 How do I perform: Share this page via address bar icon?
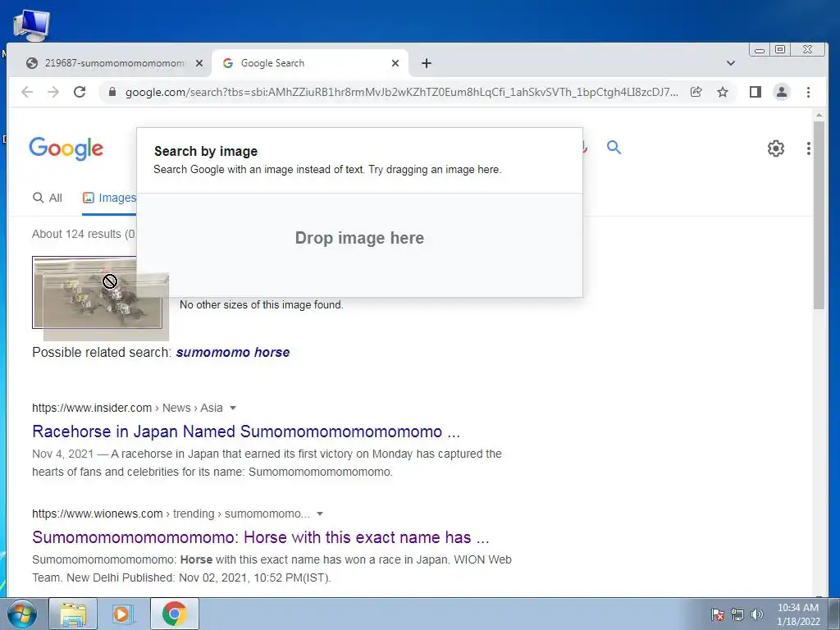tap(696, 92)
